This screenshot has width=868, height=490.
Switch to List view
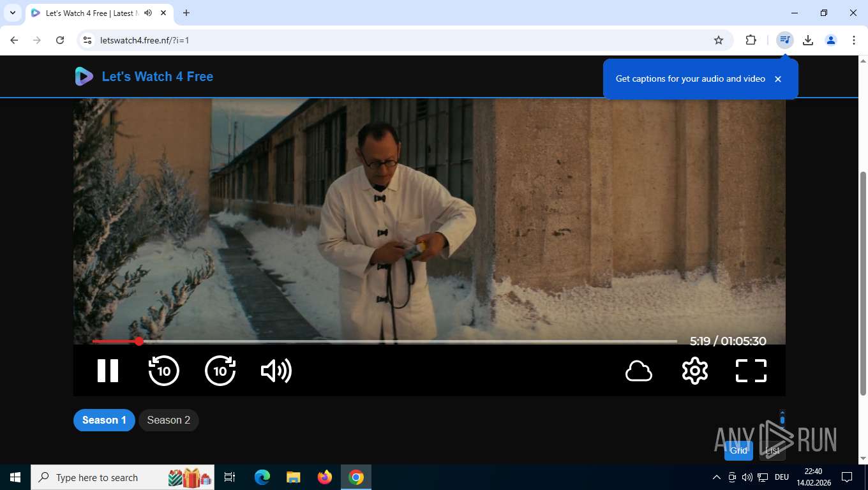773,450
